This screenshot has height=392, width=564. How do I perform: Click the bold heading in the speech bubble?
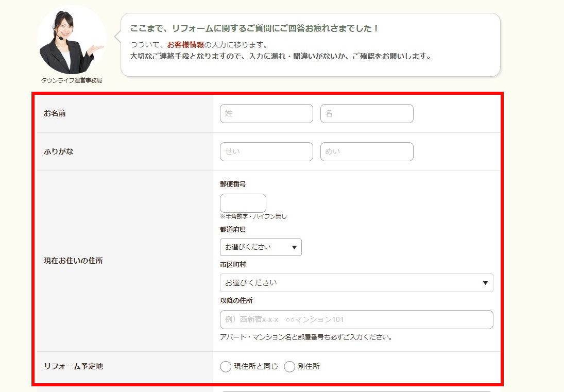tap(254, 29)
